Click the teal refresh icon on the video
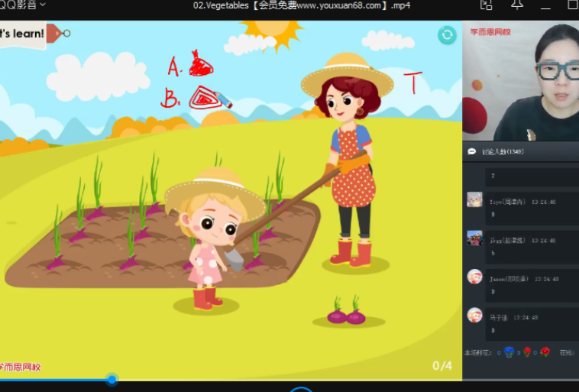Image resolution: width=579 pixels, height=392 pixels. [x=447, y=35]
